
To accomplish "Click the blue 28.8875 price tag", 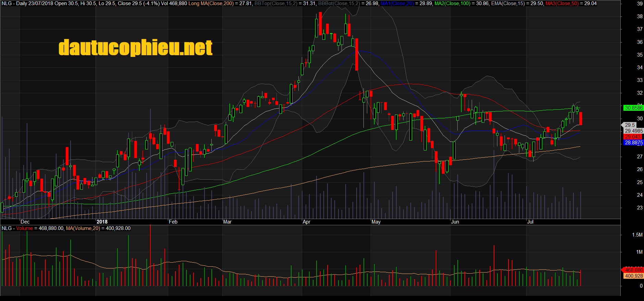I will (x=633, y=143).
